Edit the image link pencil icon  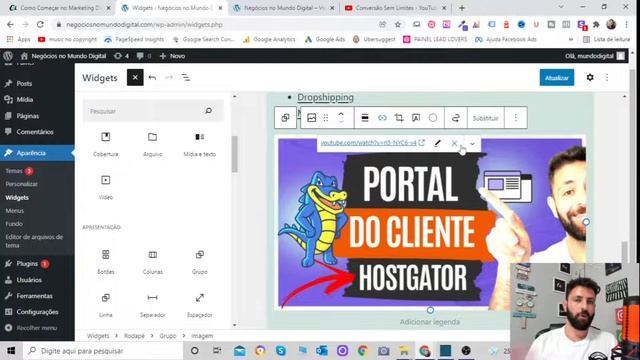(x=438, y=143)
